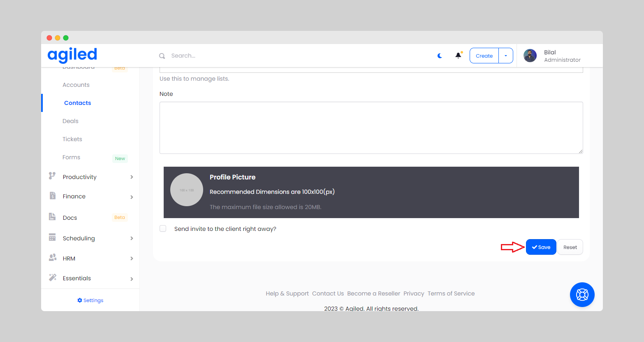Reset the contact form

[x=570, y=247]
